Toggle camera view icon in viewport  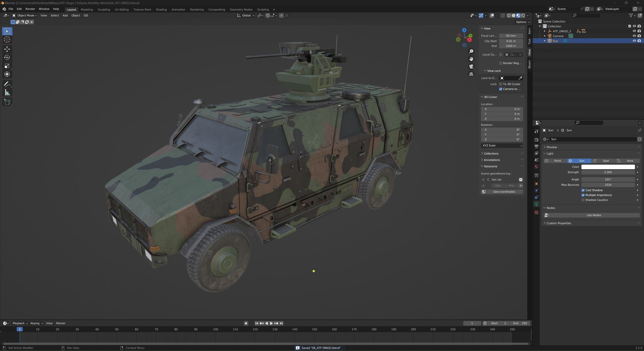click(x=471, y=66)
